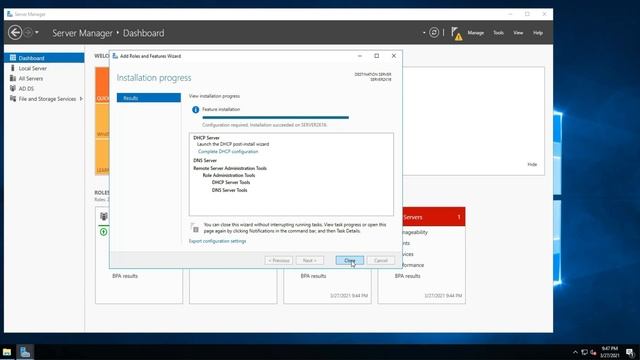Screen dimensions: 640x360
Task: Click the Previous button in the wizard
Action: [278, 260]
